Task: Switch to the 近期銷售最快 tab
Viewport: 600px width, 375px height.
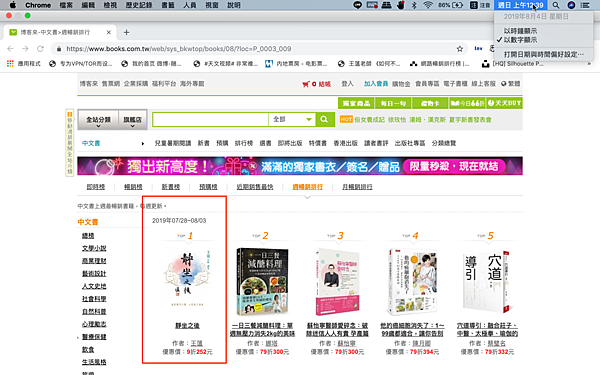Action: (x=255, y=187)
